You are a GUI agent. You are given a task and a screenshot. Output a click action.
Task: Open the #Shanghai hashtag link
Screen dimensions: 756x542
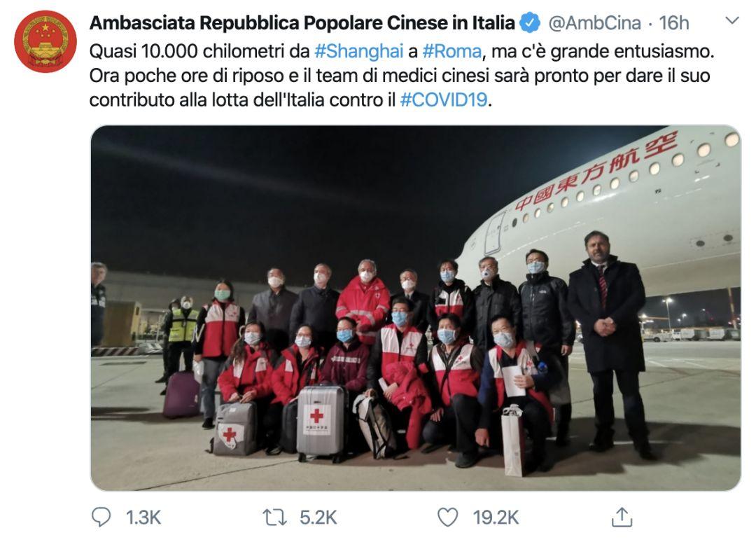point(358,51)
